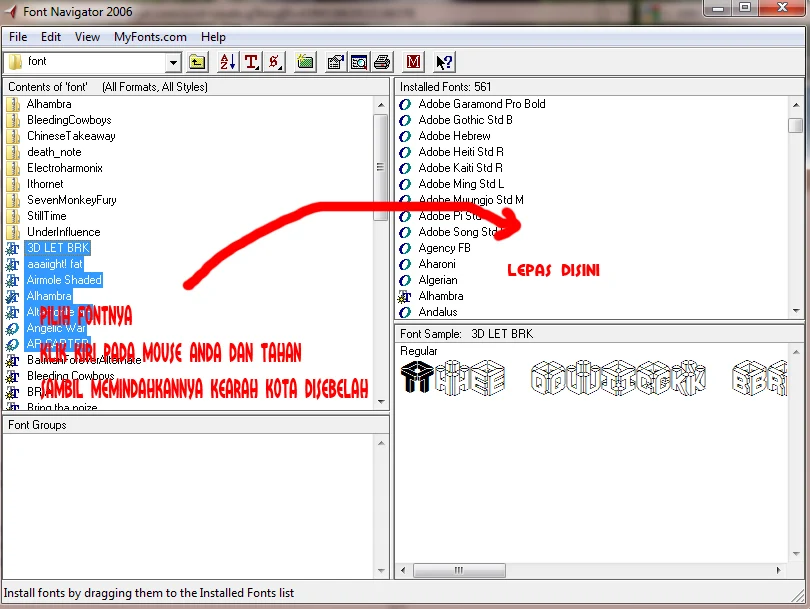Select the 3D LET BRK font

point(58,248)
